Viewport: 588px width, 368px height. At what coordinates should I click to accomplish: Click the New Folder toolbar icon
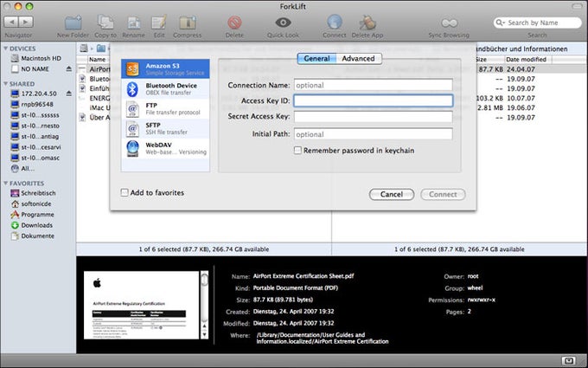[73, 23]
